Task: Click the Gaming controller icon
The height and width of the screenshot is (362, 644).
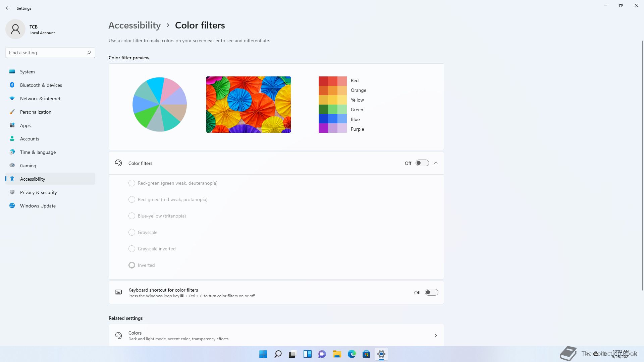Action: 12,165
